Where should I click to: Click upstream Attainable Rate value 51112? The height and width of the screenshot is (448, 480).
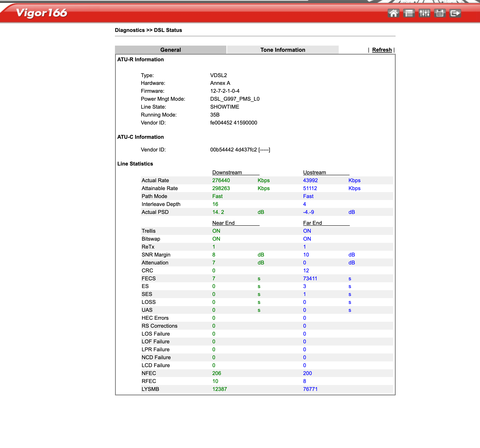(310, 188)
